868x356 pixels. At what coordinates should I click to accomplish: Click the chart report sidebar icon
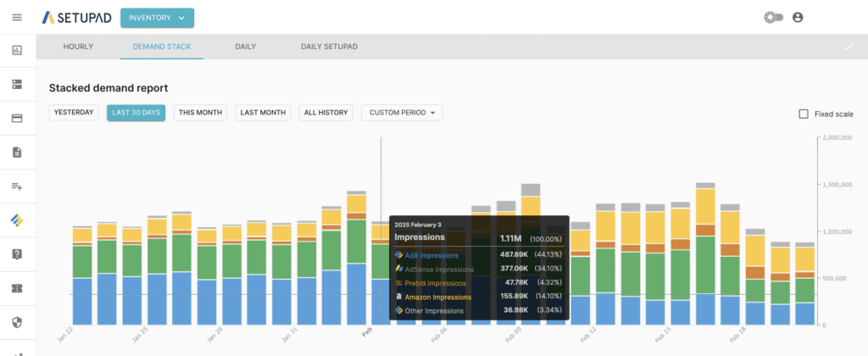click(17, 50)
